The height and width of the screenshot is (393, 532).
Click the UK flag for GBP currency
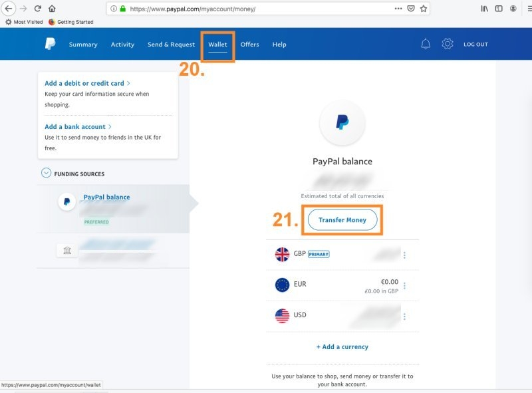click(x=282, y=254)
